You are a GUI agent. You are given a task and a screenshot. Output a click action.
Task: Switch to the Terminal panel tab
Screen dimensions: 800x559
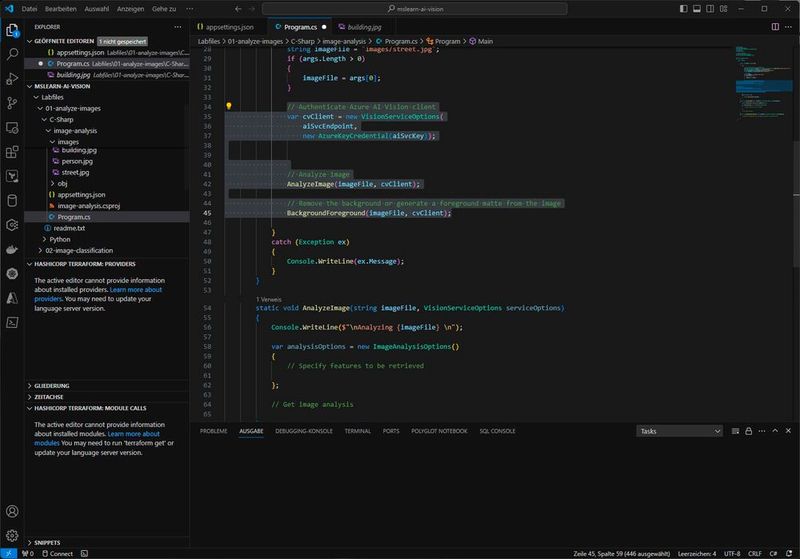[x=358, y=431]
